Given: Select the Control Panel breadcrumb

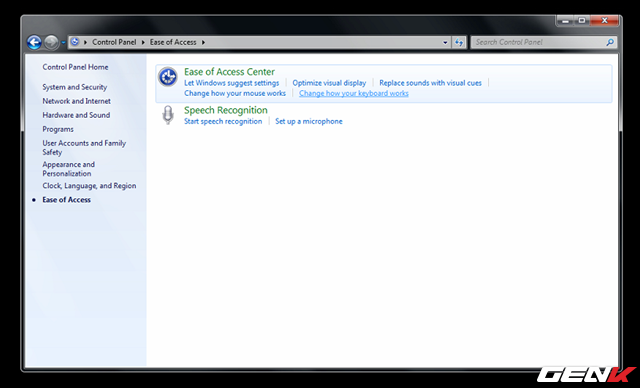Looking at the screenshot, I should (114, 42).
